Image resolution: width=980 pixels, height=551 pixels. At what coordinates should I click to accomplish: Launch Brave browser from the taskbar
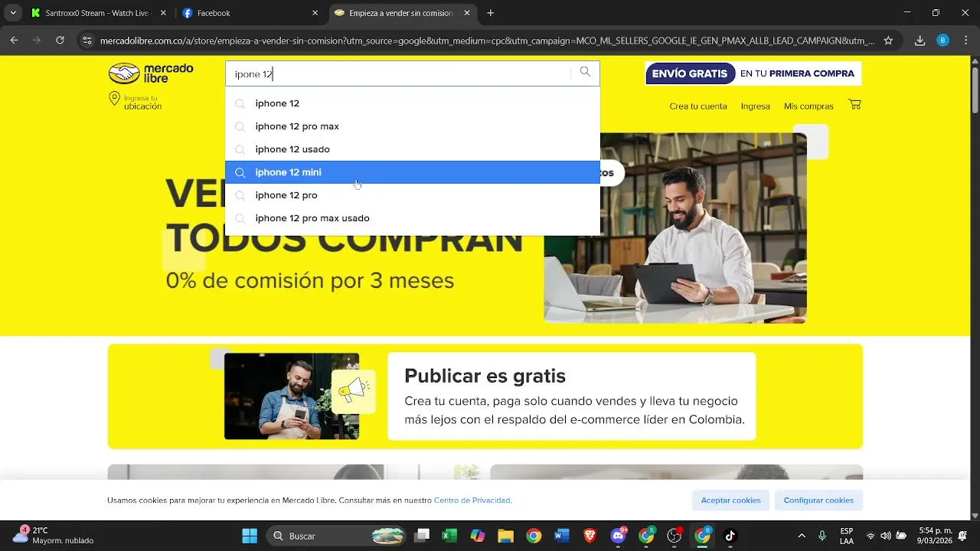click(x=590, y=536)
